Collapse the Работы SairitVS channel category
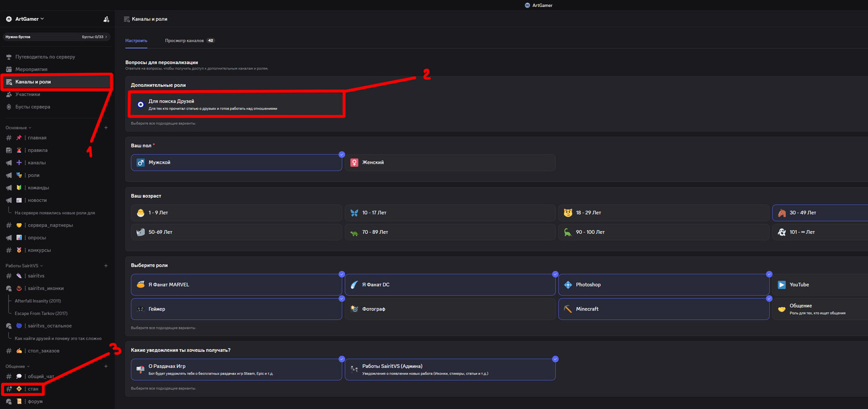The width and height of the screenshot is (868, 409). (24, 266)
